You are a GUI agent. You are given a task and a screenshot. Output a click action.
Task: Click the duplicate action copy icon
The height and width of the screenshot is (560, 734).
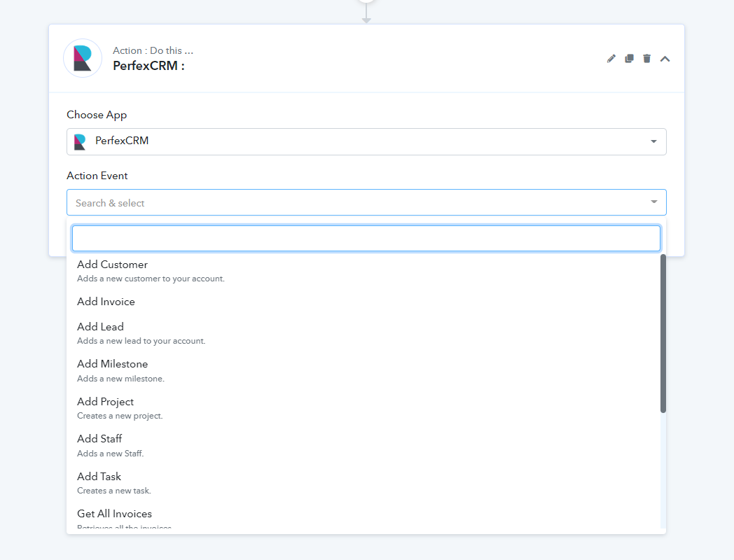pyautogui.click(x=629, y=59)
